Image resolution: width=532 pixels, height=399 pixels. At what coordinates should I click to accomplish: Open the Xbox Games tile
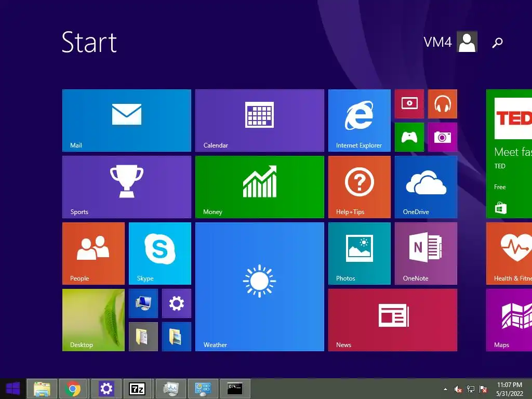coord(409,137)
